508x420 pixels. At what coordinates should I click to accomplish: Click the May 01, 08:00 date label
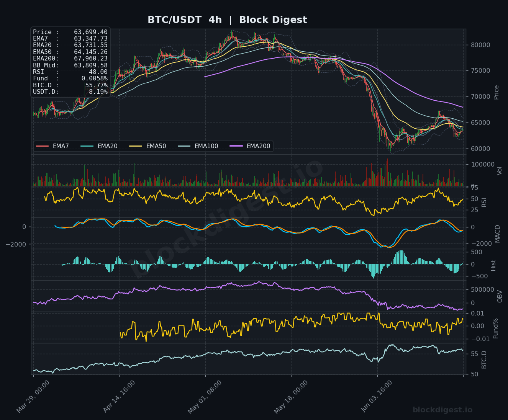[x=205, y=397]
